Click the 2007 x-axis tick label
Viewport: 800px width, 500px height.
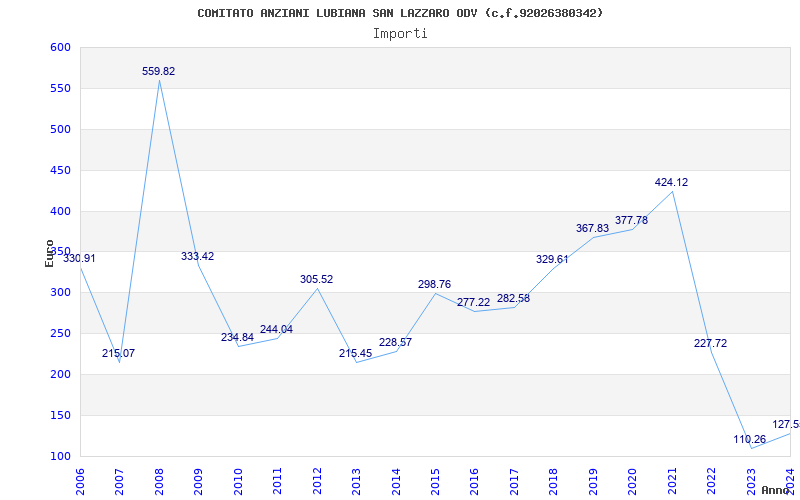click(119, 482)
